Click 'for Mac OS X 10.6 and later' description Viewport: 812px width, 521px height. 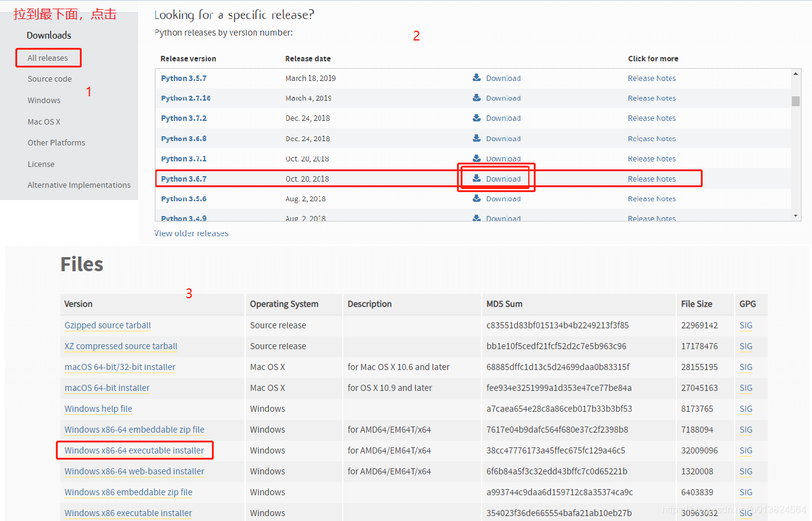(x=399, y=367)
